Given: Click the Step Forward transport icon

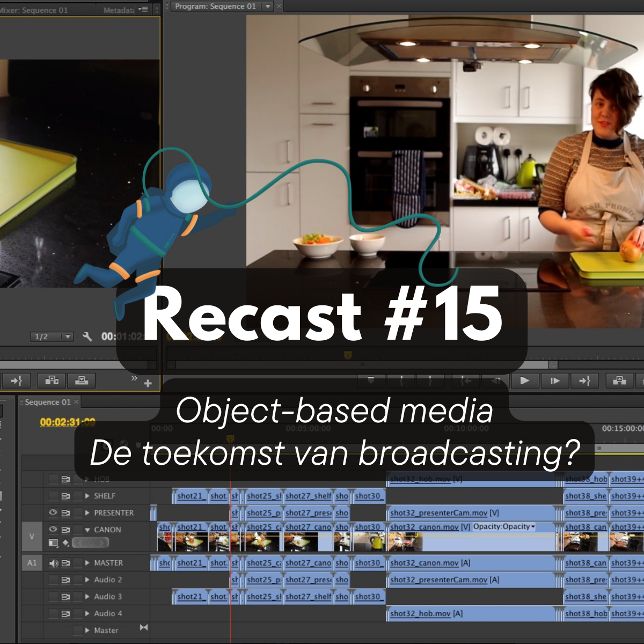Looking at the screenshot, I should tap(555, 381).
